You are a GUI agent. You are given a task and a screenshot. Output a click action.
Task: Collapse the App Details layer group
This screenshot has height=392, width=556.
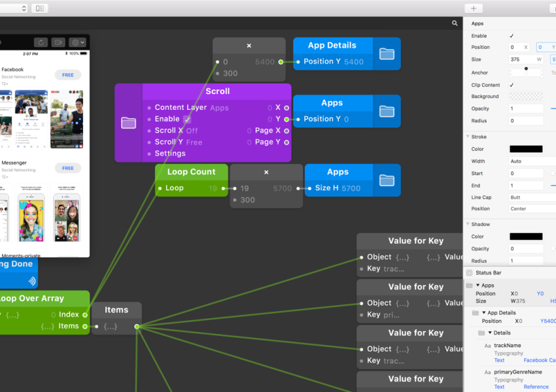coord(485,313)
